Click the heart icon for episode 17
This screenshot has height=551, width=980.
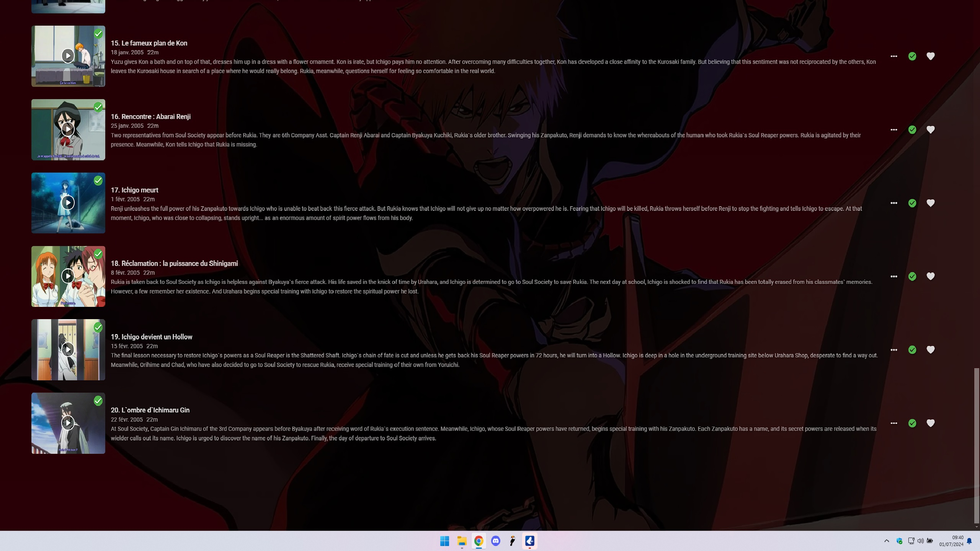coord(930,203)
